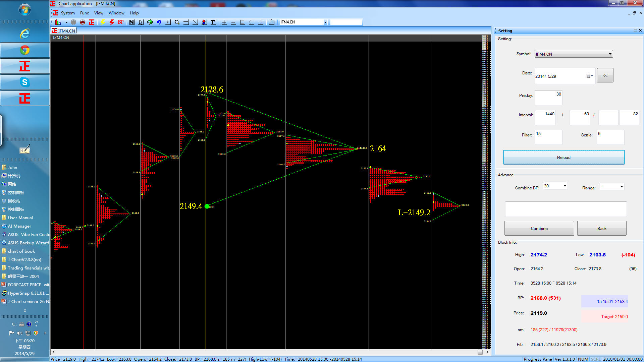Image resolution: width=644 pixels, height=362 pixels.
Task: Click the Combine button
Action: pos(539,229)
